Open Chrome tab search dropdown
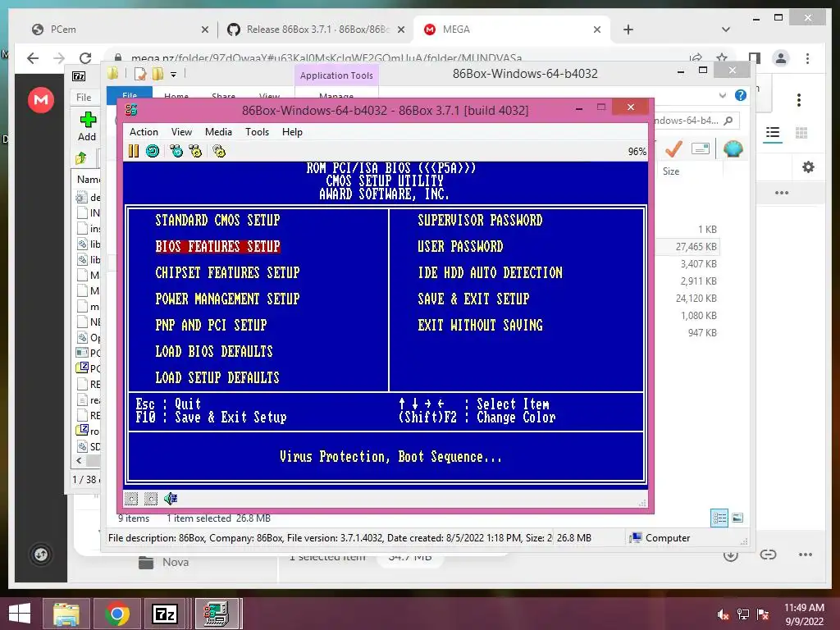The width and height of the screenshot is (840, 630). click(x=726, y=30)
